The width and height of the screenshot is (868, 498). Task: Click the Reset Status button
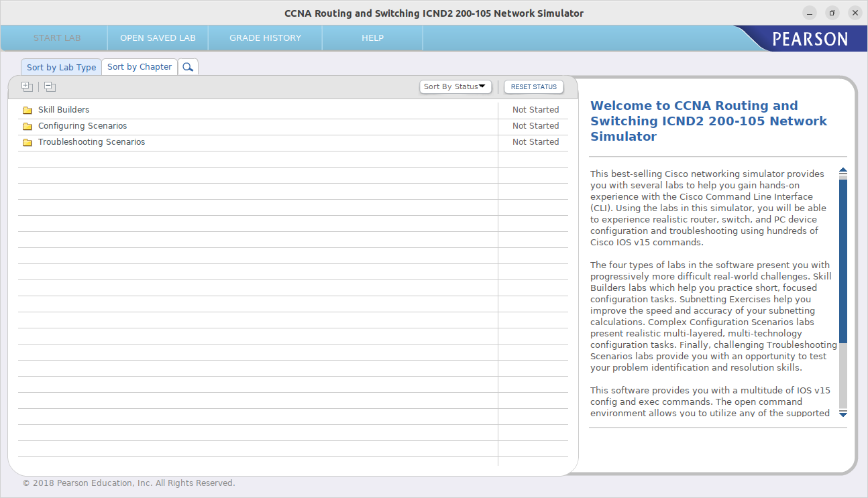coord(533,86)
